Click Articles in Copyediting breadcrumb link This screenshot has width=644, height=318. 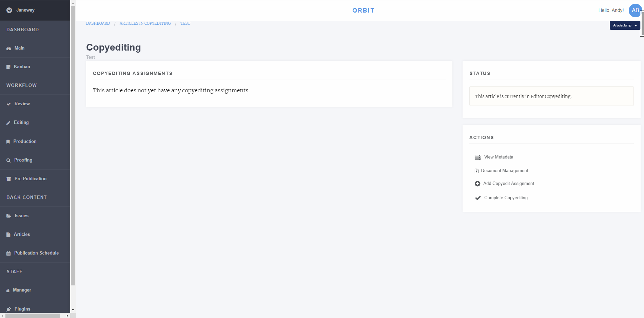(145, 23)
